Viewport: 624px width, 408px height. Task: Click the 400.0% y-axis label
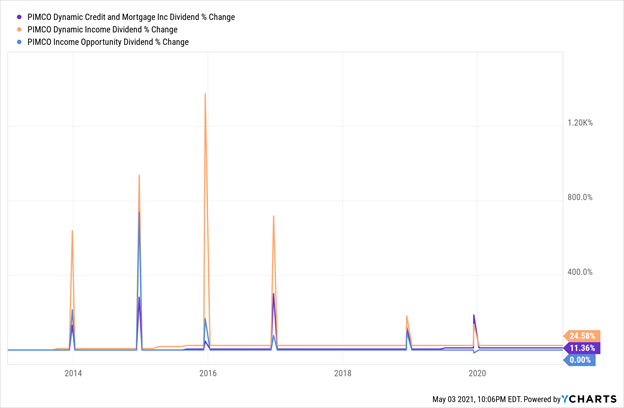pos(580,272)
